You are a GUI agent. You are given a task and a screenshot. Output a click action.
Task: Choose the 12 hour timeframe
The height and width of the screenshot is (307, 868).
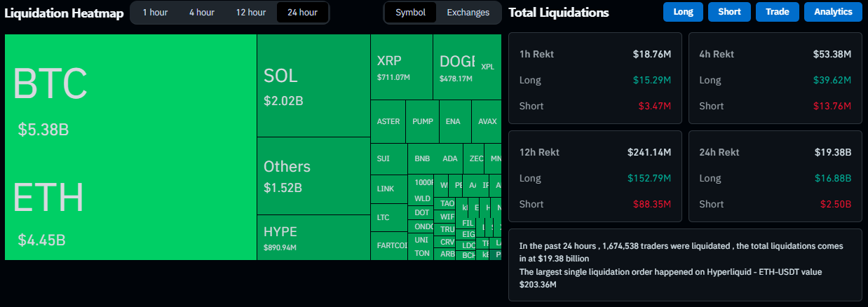tap(250, 13)
